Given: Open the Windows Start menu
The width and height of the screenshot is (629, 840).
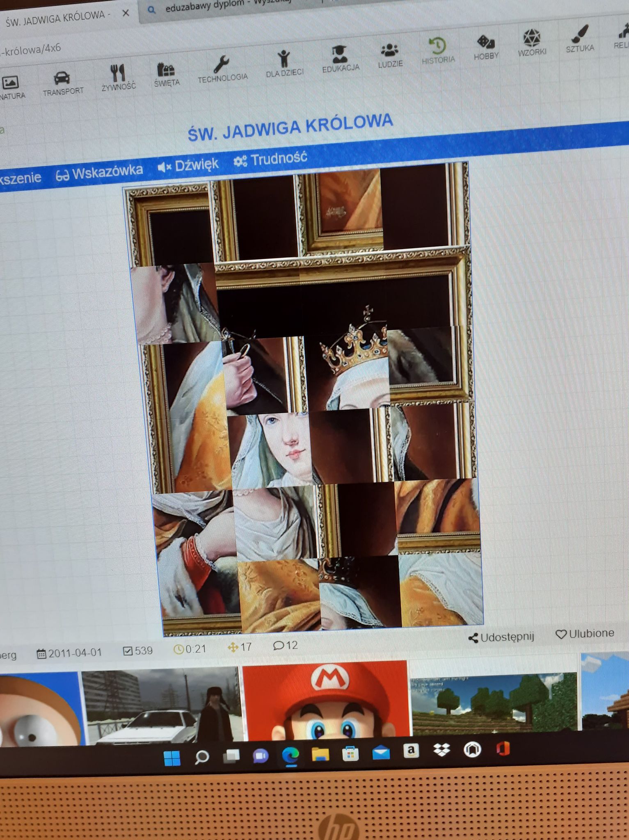Looking at the screenshot, I should click(x=172, y=758).
